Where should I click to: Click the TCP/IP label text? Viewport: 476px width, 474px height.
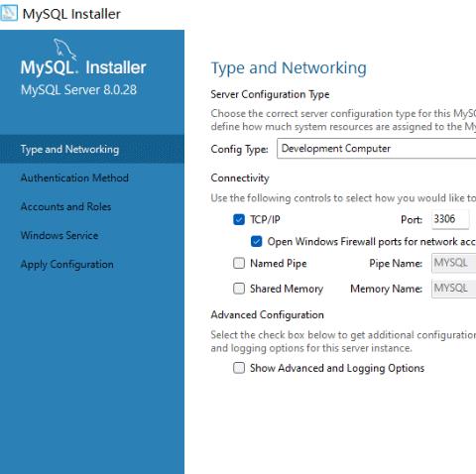coord(265,219)
